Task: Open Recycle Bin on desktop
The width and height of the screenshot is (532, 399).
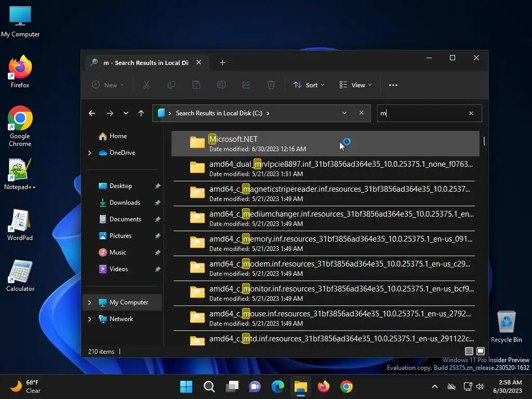Action: point(506,326)
